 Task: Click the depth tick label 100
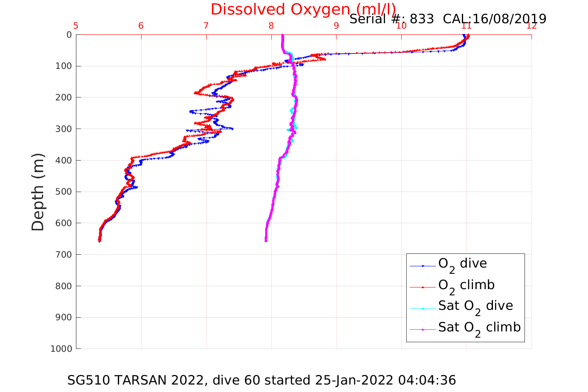click(64, 66)
